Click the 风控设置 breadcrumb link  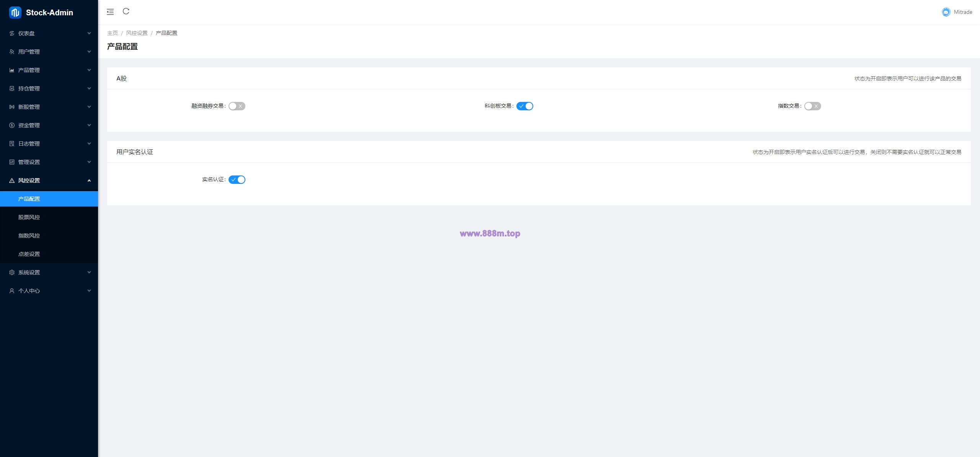[x=137, y=33]
